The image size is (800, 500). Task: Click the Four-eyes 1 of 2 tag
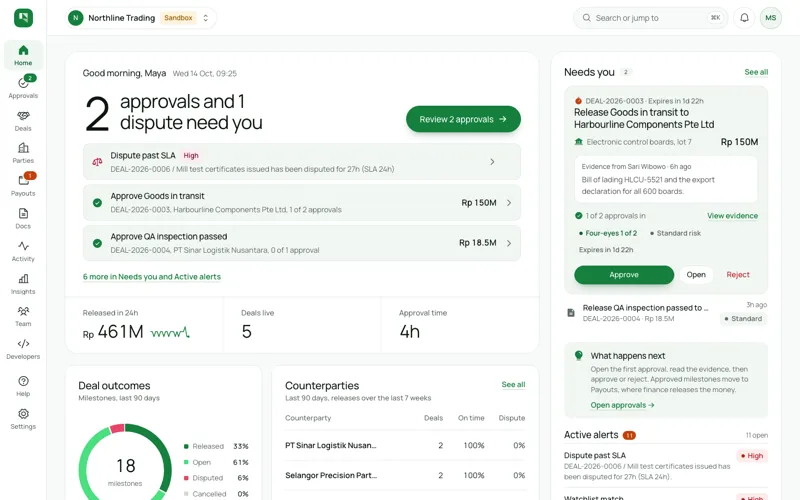608,233
